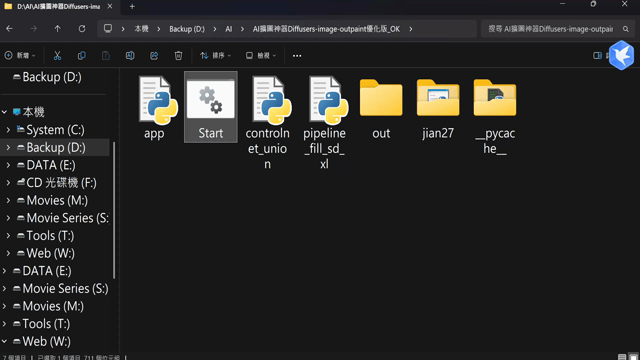The width and height of the screenshot is (640, 360).
Task: Click the chevron after 本機 in breadcrumb
Action: coord(159,29)
